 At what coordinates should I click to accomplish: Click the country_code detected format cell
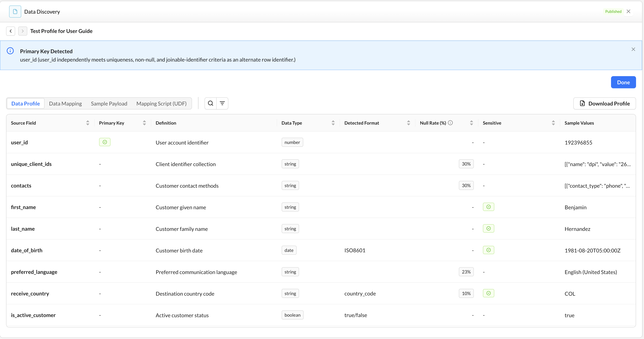click(x=360, y=294)
